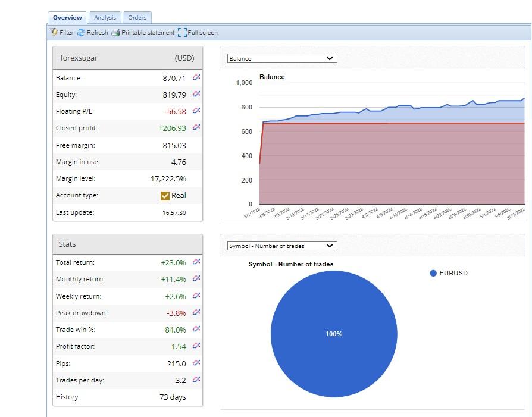Click the (USD) currency label

coord(184,58)
